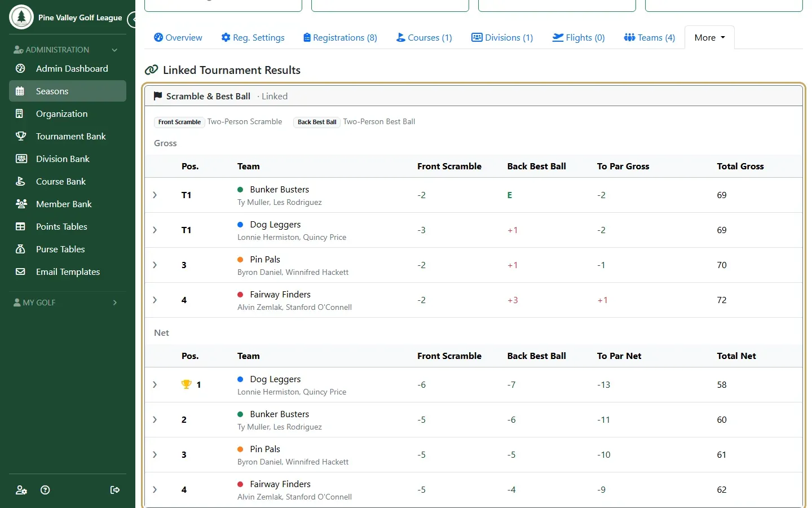The height and width of the screenshot is (508, 812).
Task: Click the green dot beside Bunker Busters in Gross
Action: [x=240, y=190]
